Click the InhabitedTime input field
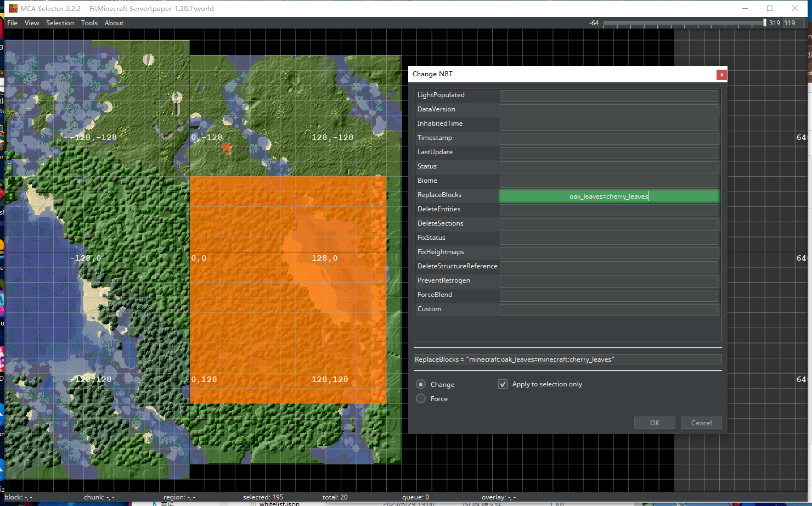 point(608,124)
